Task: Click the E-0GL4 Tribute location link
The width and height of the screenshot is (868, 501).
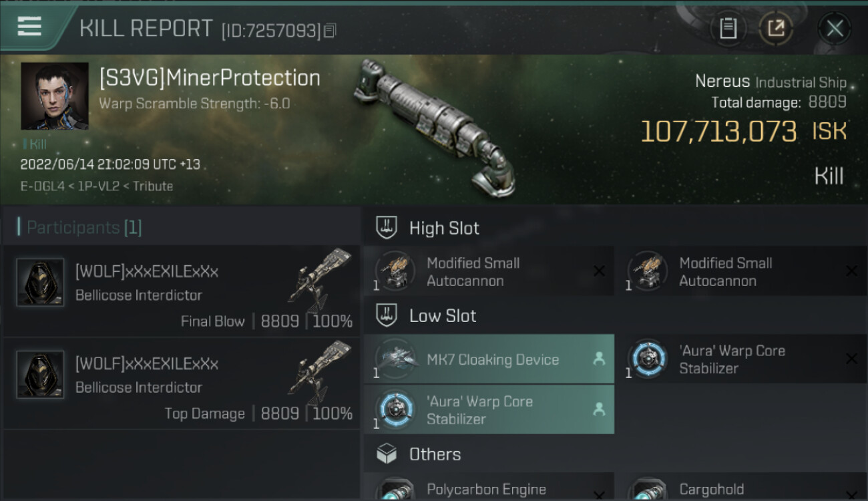Action: click(x=96, y=186)
